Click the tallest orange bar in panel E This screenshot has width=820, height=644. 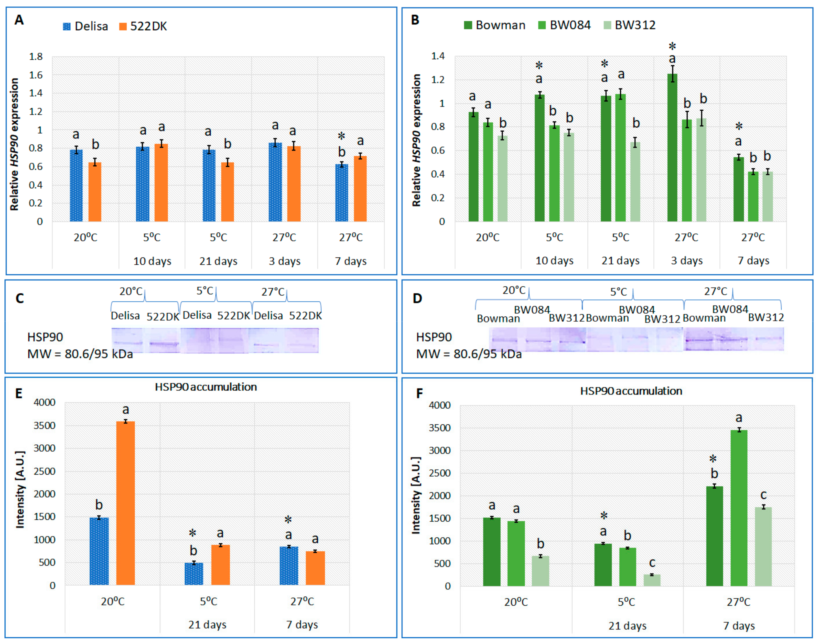pos(126,503)
